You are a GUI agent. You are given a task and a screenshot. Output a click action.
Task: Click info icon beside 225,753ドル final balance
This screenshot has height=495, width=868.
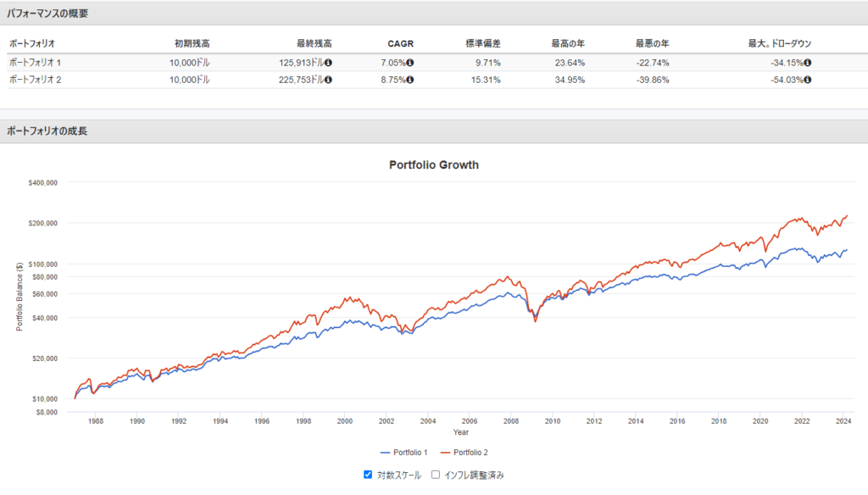328,80
